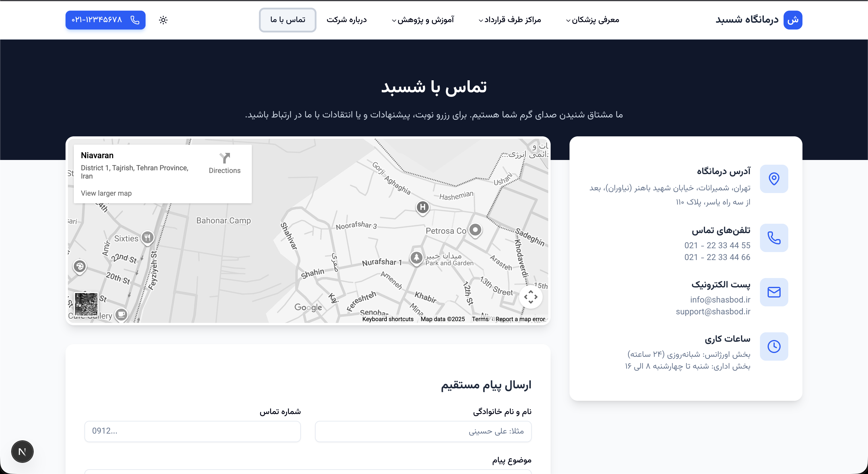Click the park marker near Nurafshar 1

(416, 258)
